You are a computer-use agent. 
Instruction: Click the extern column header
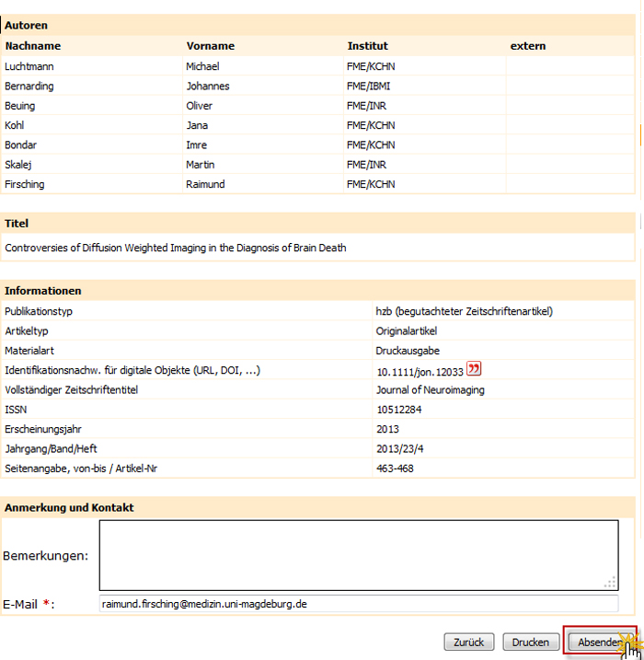click(528, 46)
